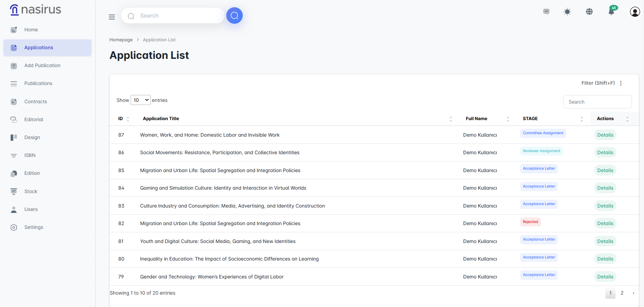Open Publications in the sidebar
The height and width of the screenshot is (307, 644).
click(38, 83)
